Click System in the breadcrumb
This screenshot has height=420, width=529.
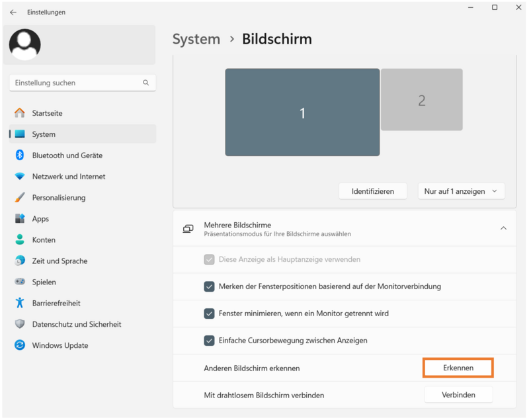coord(196,39)
